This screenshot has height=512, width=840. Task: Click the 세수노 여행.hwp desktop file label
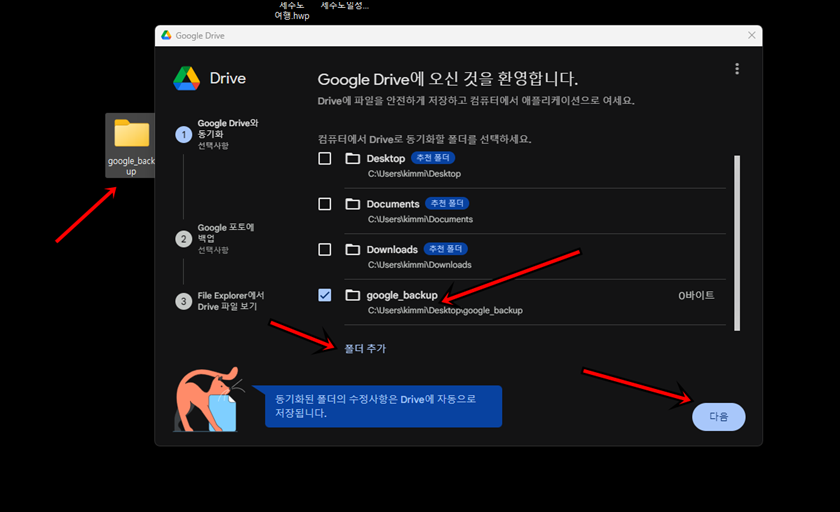[292, 10]
